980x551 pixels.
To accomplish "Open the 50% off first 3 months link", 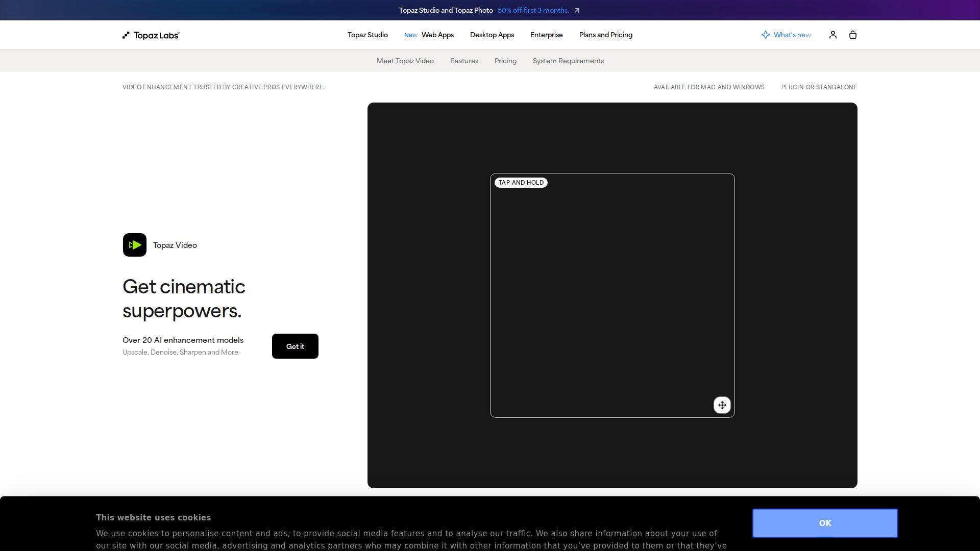I will (x=533, y=10).
